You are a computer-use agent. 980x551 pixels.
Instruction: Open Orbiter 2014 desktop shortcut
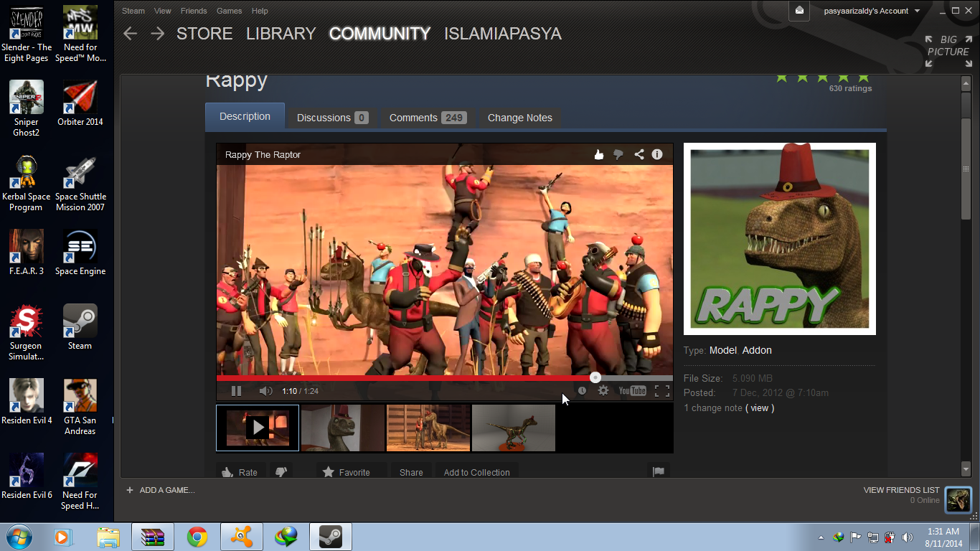[80, 104]
